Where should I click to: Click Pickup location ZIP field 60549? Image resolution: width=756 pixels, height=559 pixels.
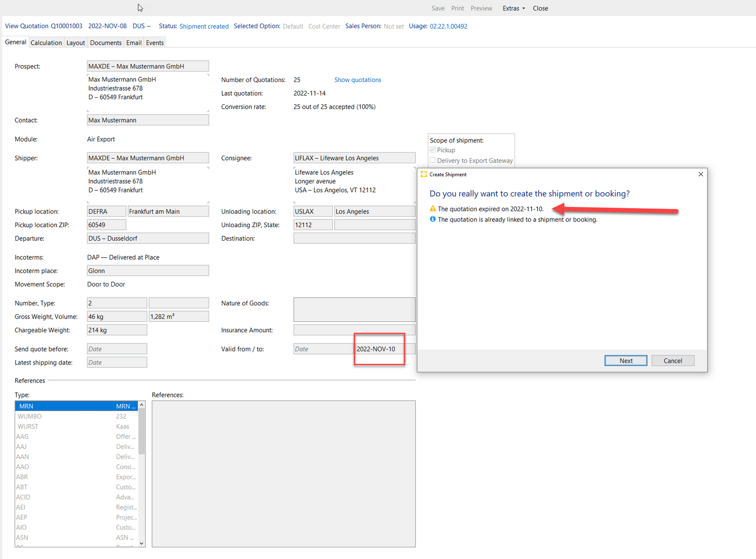click(x=106, y=225)
